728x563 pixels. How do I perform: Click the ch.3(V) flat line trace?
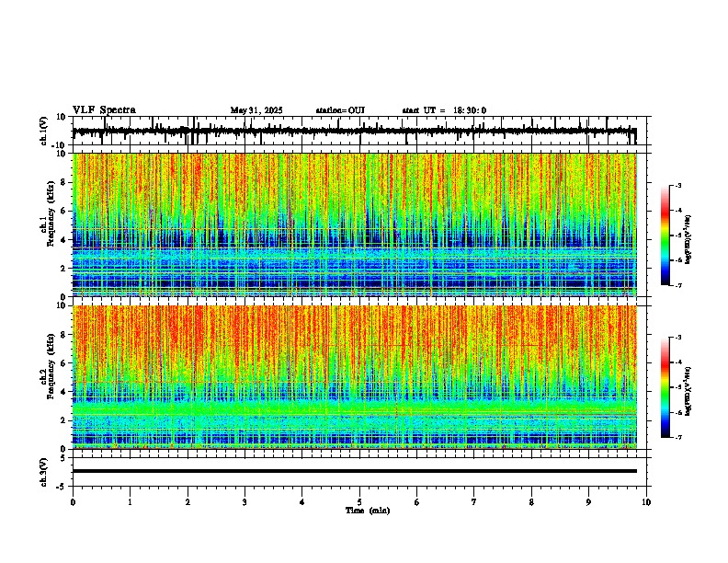[x=354, y=471]
